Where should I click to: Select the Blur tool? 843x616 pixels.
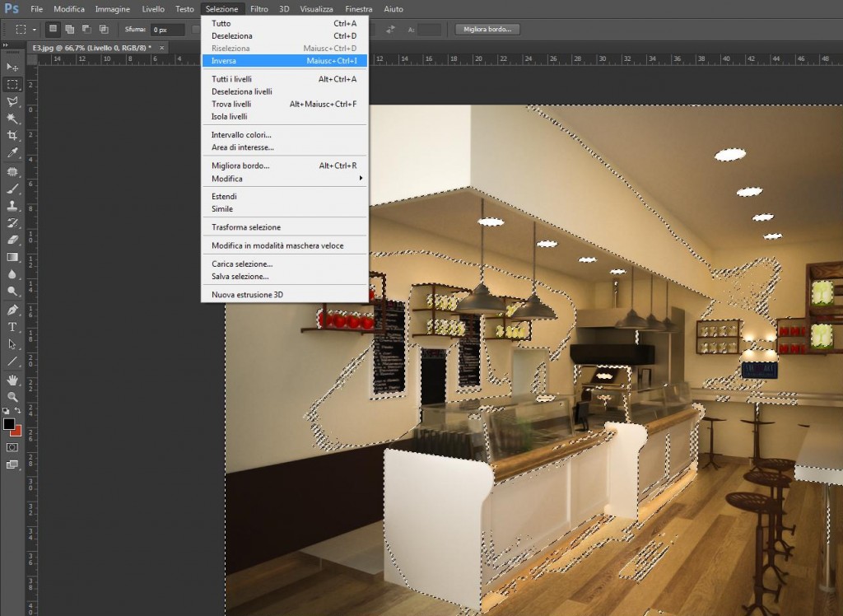12,274
